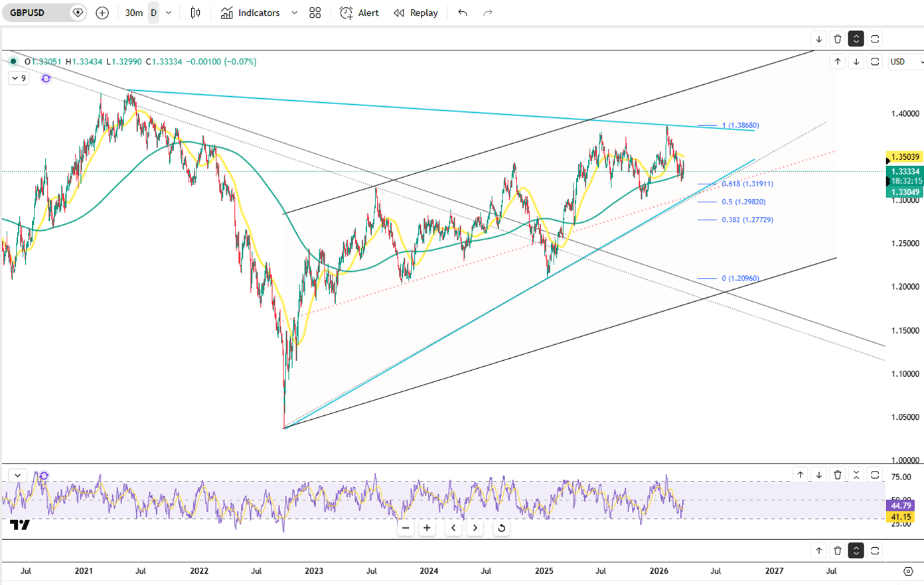Zoom in using the plus button

[x=427, y=528]
